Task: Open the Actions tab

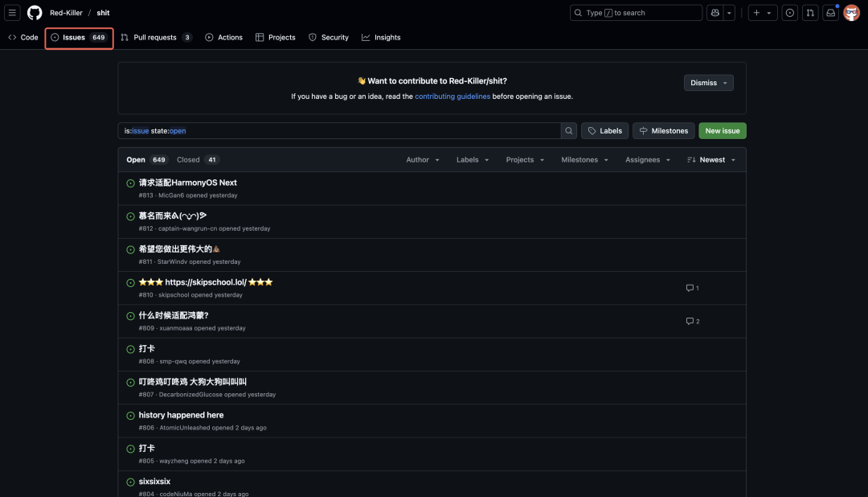Action: click(x=223, y=38)
